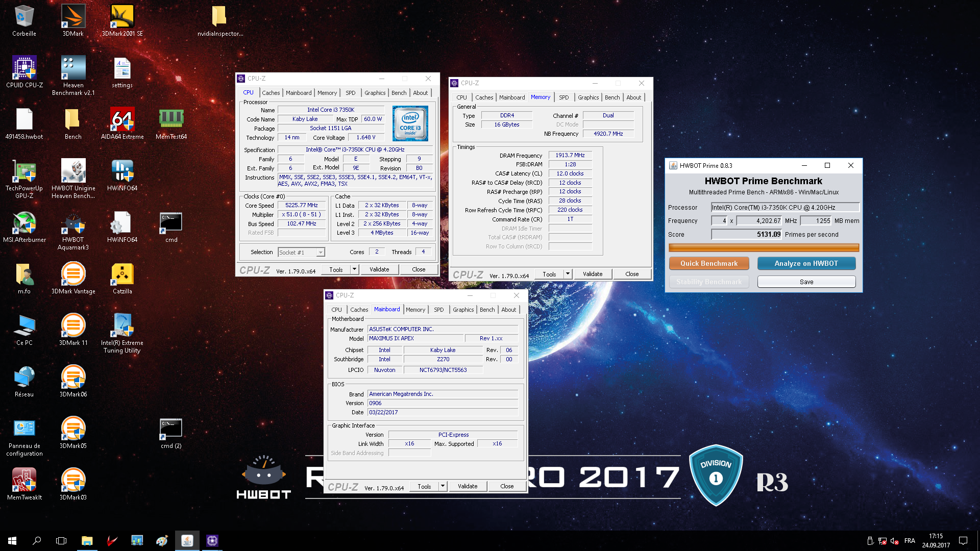Open Tools dropdown arrow in CPU window
The image size is (980, 551).
coord(354,269)
